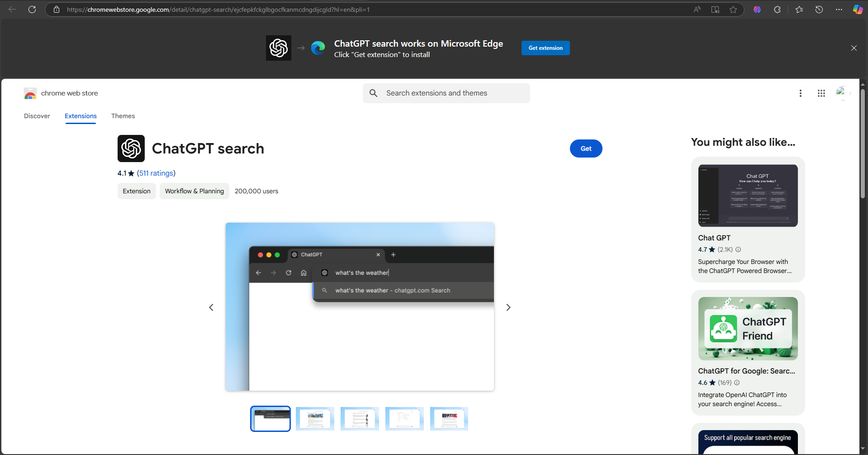Click the scrollbar down arrow

[863, 449]
